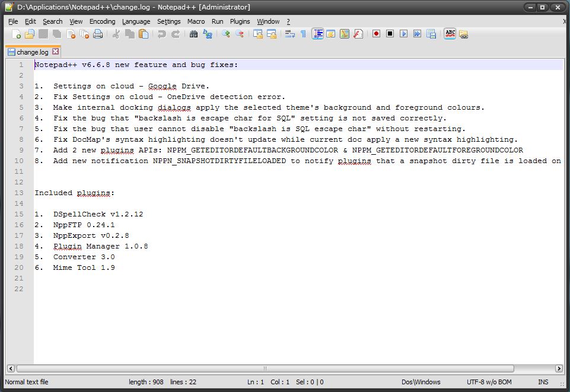Click the Paste clipboard icon
The height and width of the screenshot is (392, 570).
click(x=144, y=34)
